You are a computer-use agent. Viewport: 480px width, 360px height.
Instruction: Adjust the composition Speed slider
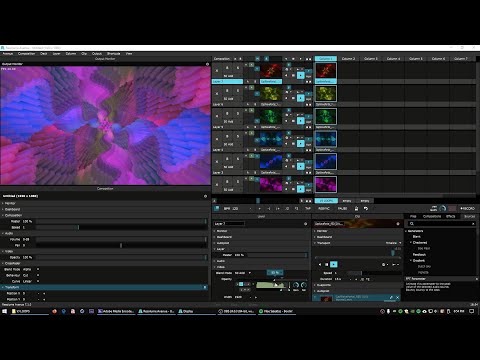pyautogui.click(x=121, y=227)
